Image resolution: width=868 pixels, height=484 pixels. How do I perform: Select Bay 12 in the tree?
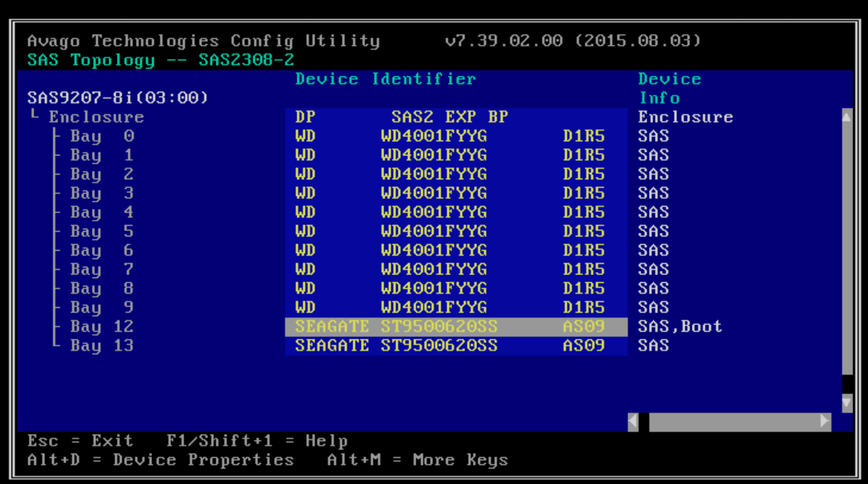(x=102, y=327)
